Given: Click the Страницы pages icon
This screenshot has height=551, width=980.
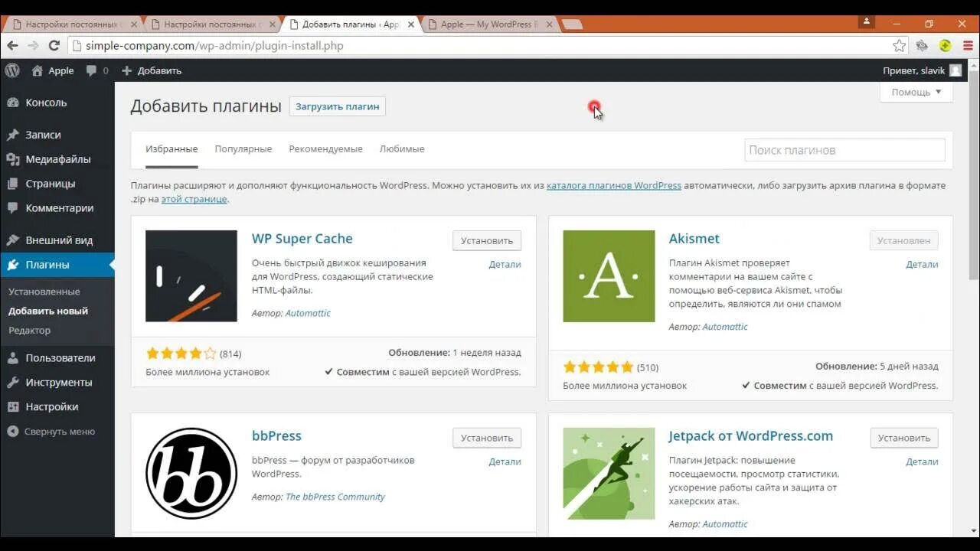Looking at the screenshot, I should [x=12, y=184].
